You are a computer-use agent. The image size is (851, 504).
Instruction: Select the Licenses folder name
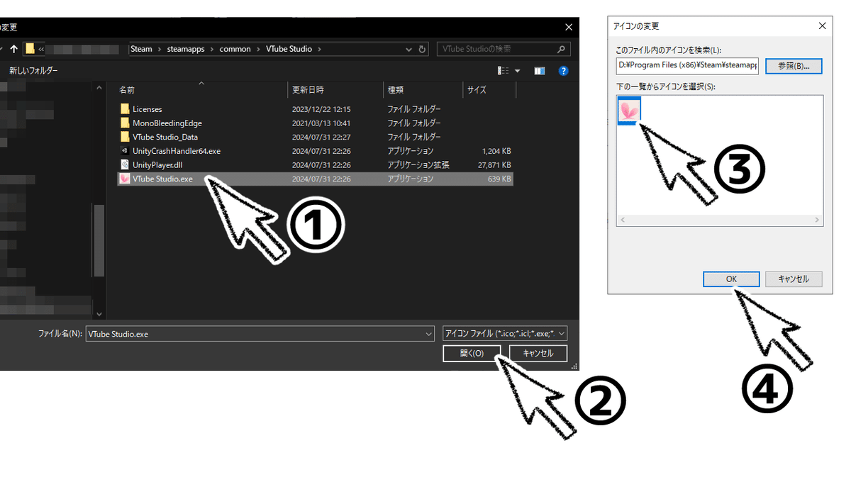[147, 109]
